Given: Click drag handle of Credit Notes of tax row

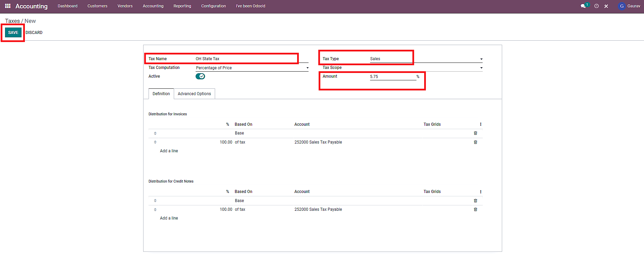Looking at the screenshot, I should click(x=155, y=209).
